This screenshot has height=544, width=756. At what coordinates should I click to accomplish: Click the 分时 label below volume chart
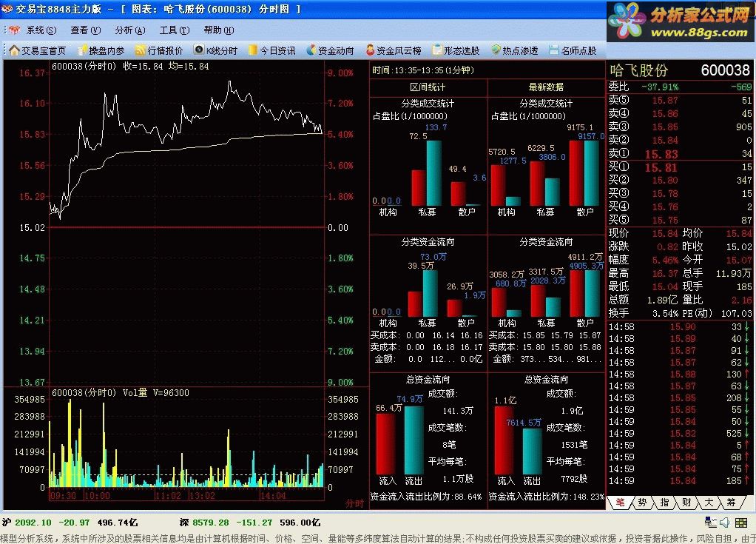[355, 503]
